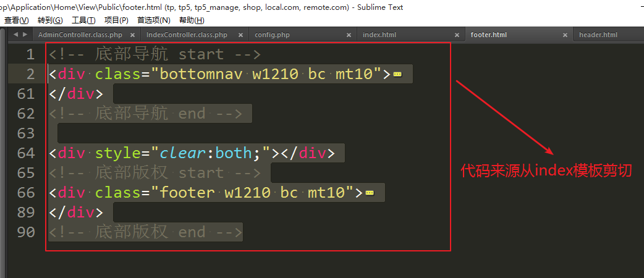The image size is (644, 278).
Task: Click line number 64 in the gutter
Action: (x=26, y=153)
